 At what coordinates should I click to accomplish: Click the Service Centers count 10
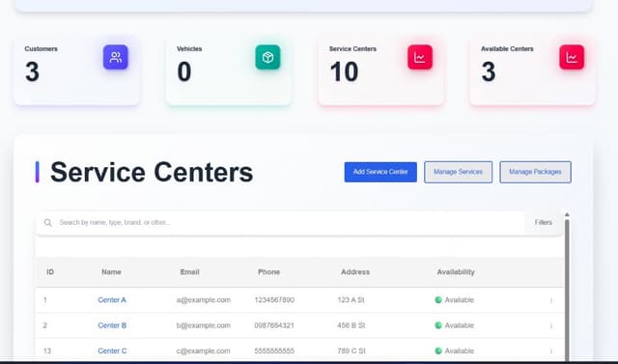coord(344,72)
